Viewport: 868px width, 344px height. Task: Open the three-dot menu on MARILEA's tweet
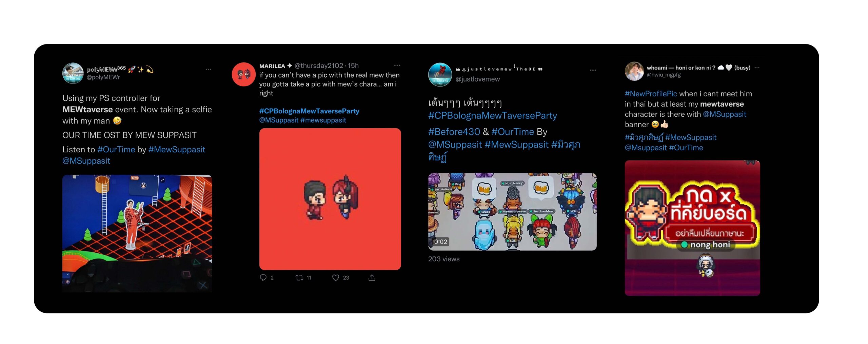pyautogui.click(x=397, y=65)
